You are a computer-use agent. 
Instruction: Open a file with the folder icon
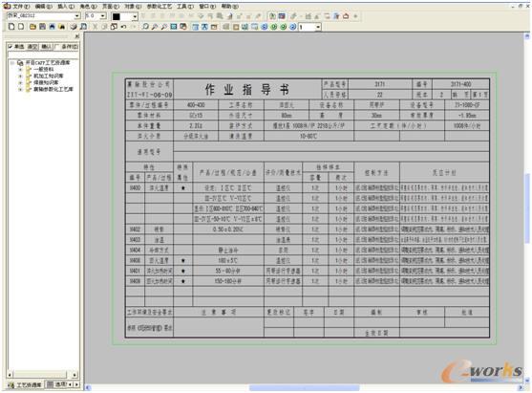32,27
